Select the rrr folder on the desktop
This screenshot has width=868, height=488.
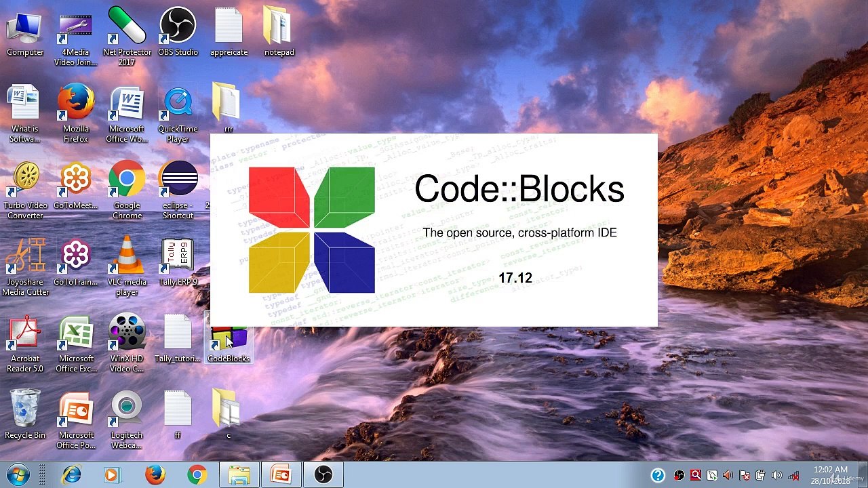click(229, 108)
